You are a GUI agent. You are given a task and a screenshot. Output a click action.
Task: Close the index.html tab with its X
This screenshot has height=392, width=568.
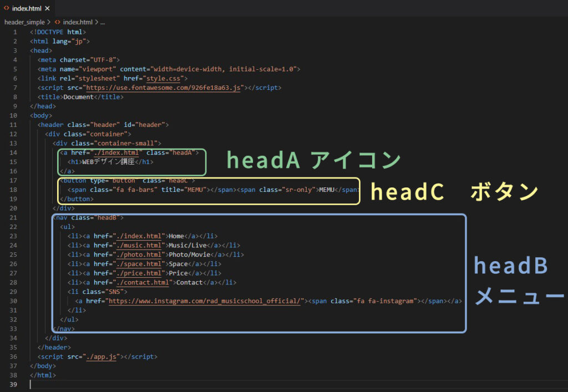pyautogui.click(x=46, y=8)
